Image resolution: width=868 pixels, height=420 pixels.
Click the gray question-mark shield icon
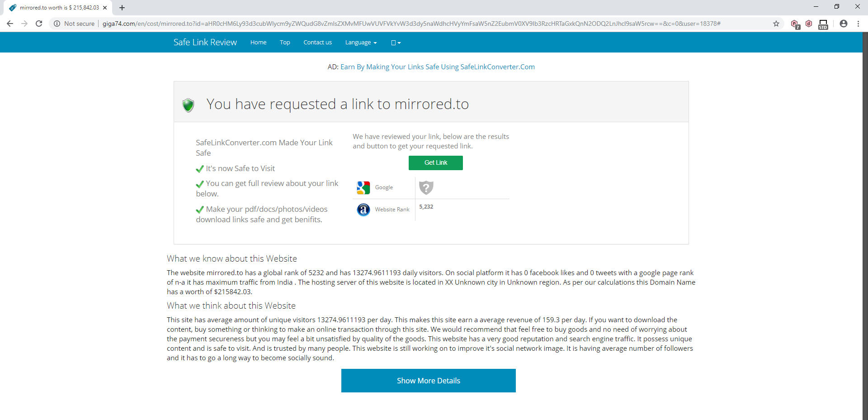pos(426,187)
